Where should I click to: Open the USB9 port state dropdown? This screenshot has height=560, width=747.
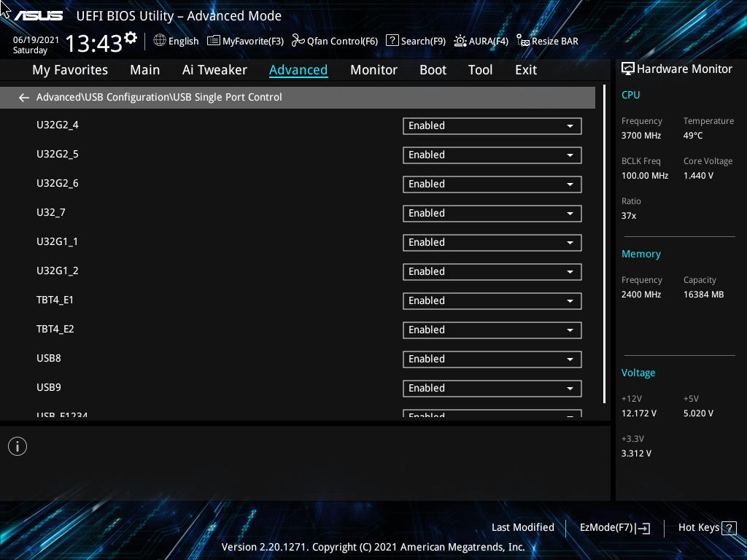pos(492,388)
